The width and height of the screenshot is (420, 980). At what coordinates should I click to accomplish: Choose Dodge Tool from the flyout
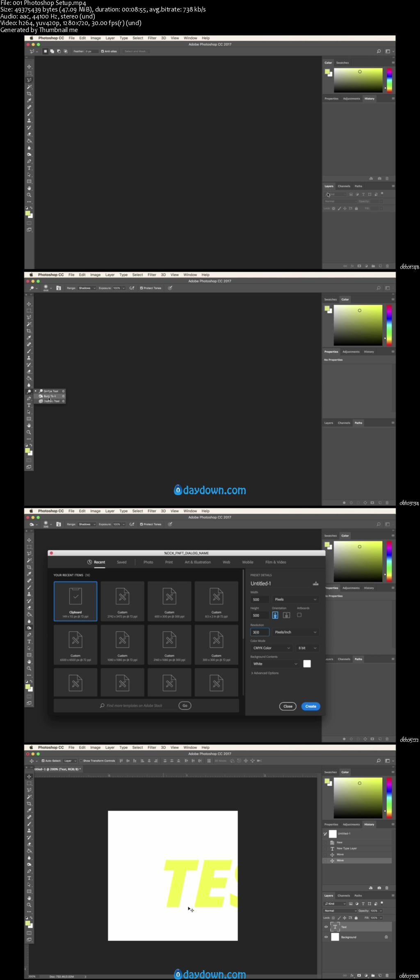(x=50, y=391)
